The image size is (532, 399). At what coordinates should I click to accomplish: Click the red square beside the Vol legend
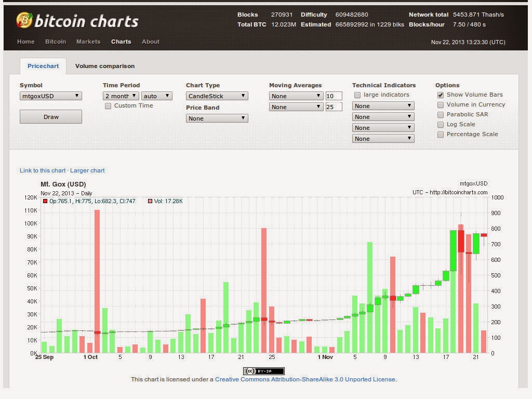[150, 201]
